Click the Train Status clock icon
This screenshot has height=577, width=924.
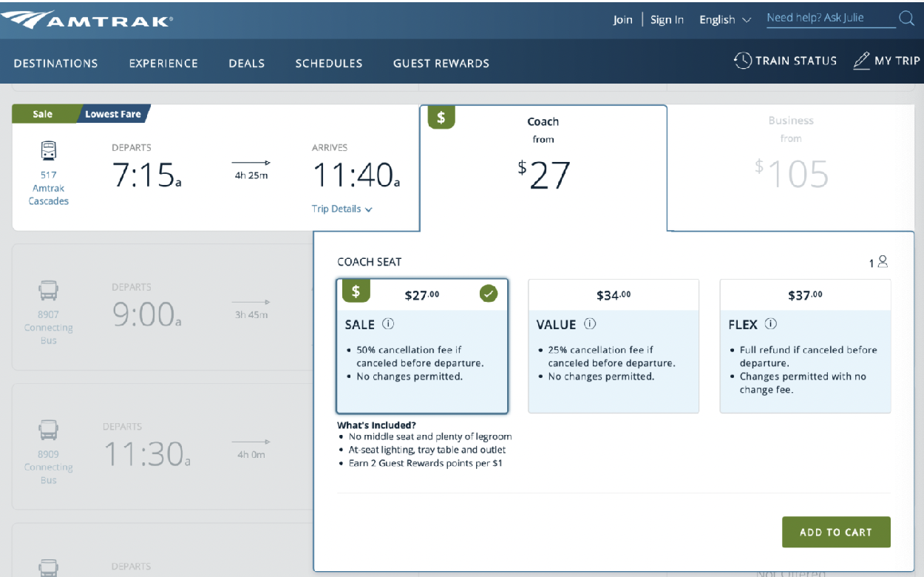[x=742, y=61]
